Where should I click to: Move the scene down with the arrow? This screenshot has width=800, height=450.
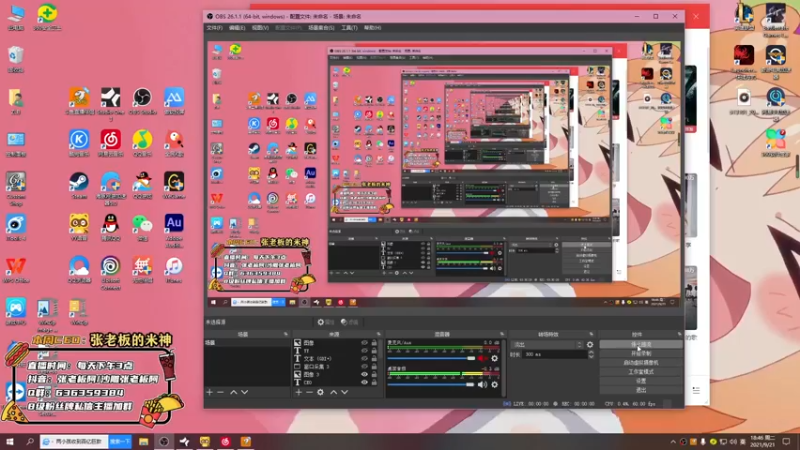pyautogui.click(x=244, y=392)
